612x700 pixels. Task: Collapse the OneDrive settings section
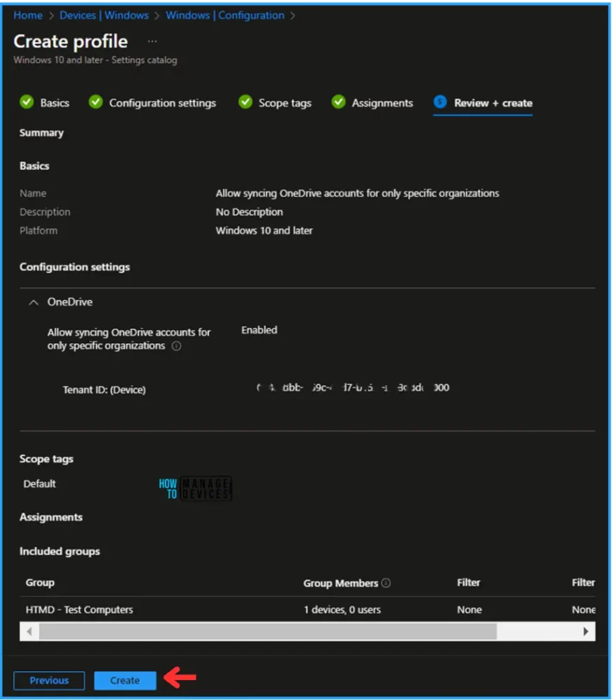click(33, 302)
